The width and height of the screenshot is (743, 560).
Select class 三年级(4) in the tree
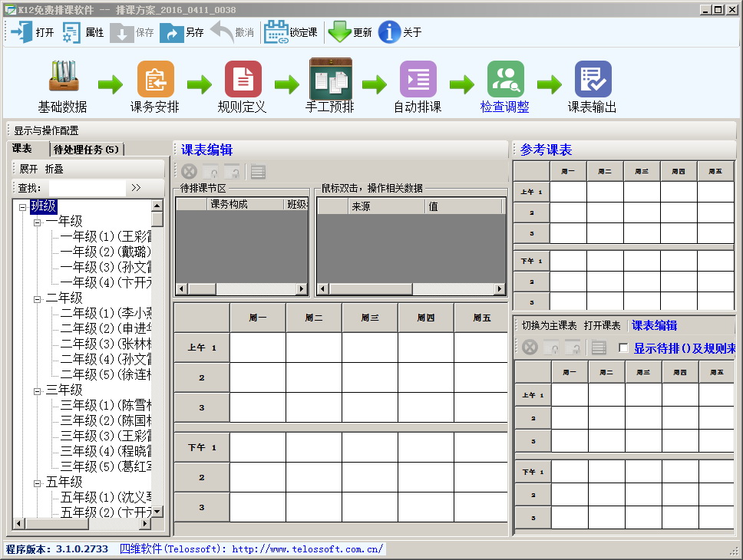pos(106,451)
